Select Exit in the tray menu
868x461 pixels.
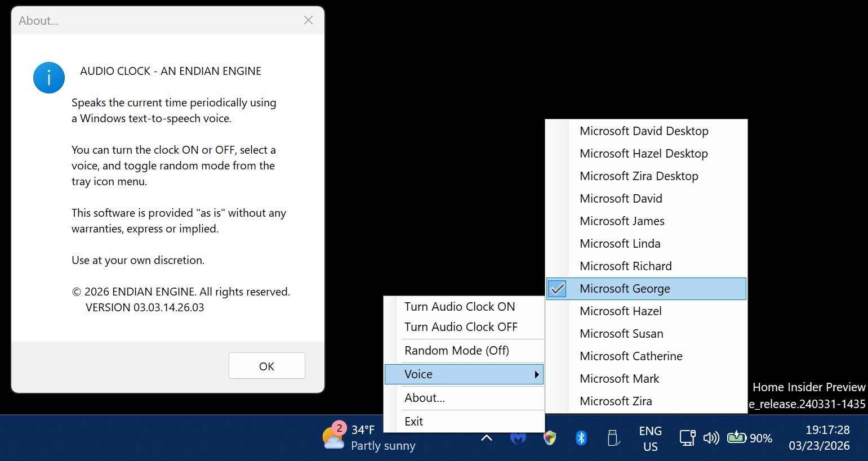[x=414, y=422]
